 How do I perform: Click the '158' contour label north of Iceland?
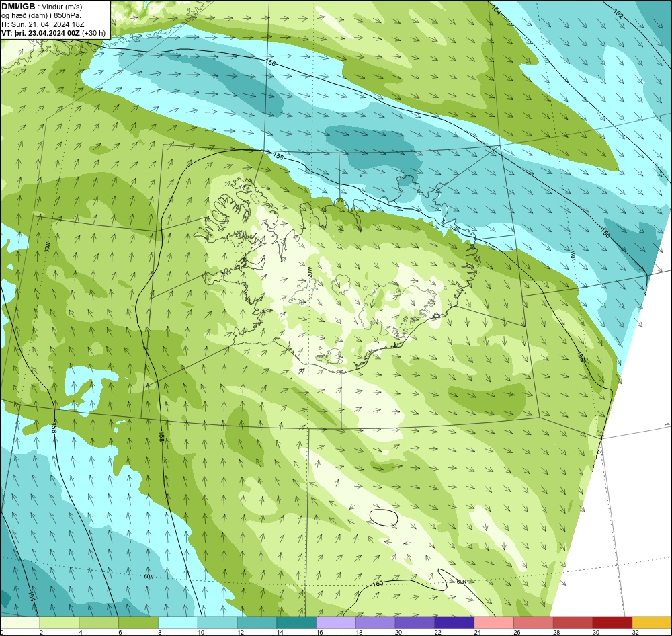point(278,157)
